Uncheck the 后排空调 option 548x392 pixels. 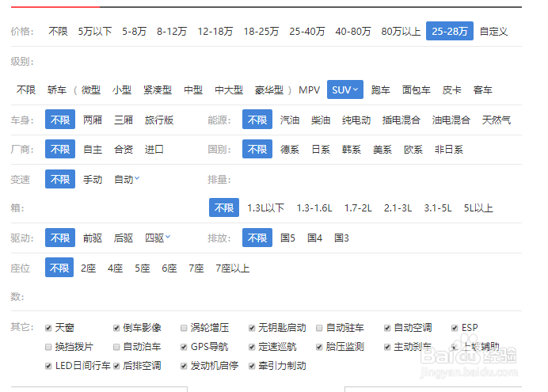pos(116,366)
